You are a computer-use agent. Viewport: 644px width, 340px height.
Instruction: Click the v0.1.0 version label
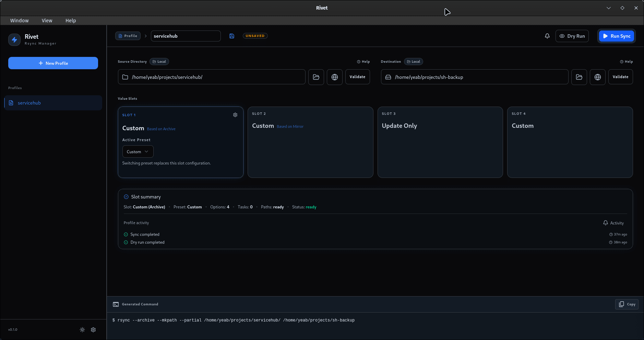13,330
